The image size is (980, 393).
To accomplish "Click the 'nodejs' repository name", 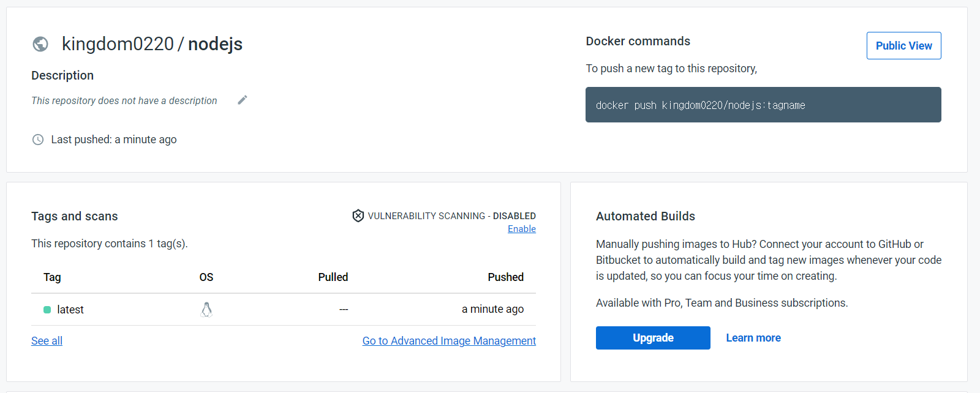I will (x=215, y=44).
